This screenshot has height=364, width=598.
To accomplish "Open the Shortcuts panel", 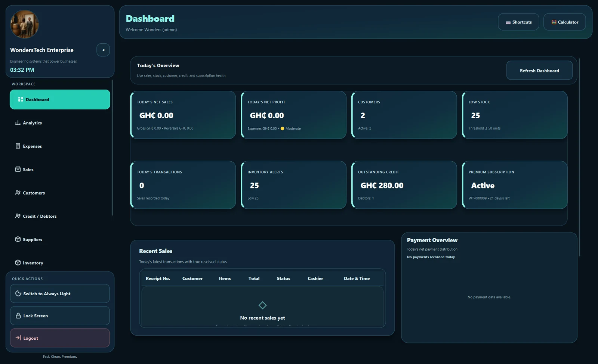I will pos(518,22).
